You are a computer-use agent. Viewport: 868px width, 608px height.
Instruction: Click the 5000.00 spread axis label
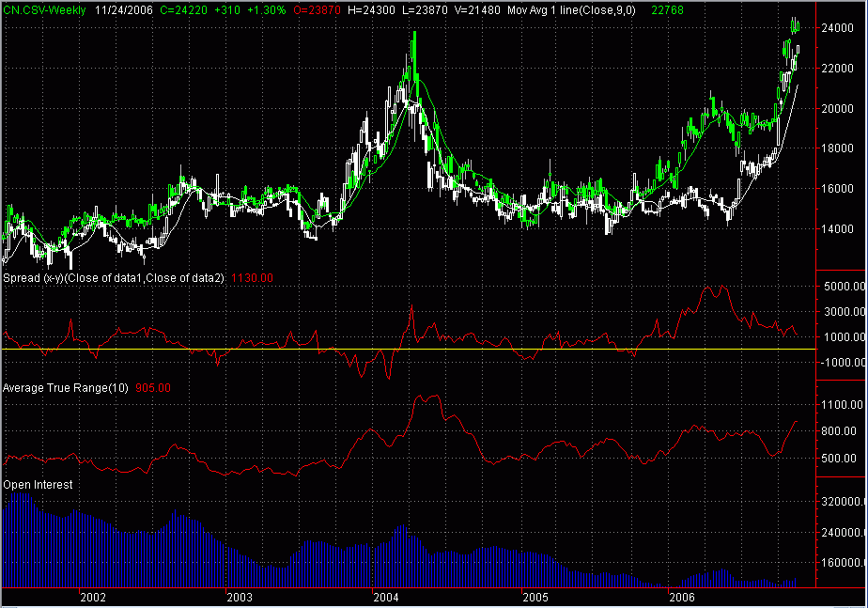(x=845, y=287)
